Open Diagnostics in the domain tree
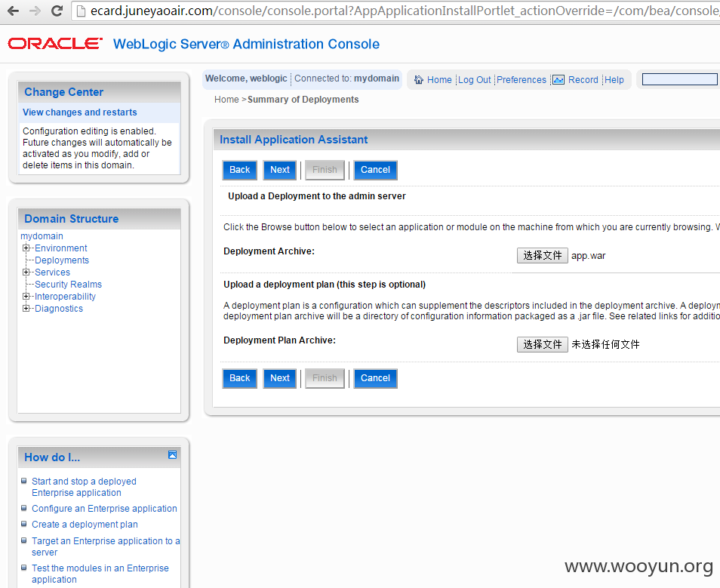This screenshot has height=588, width=720. click(59, 308)
